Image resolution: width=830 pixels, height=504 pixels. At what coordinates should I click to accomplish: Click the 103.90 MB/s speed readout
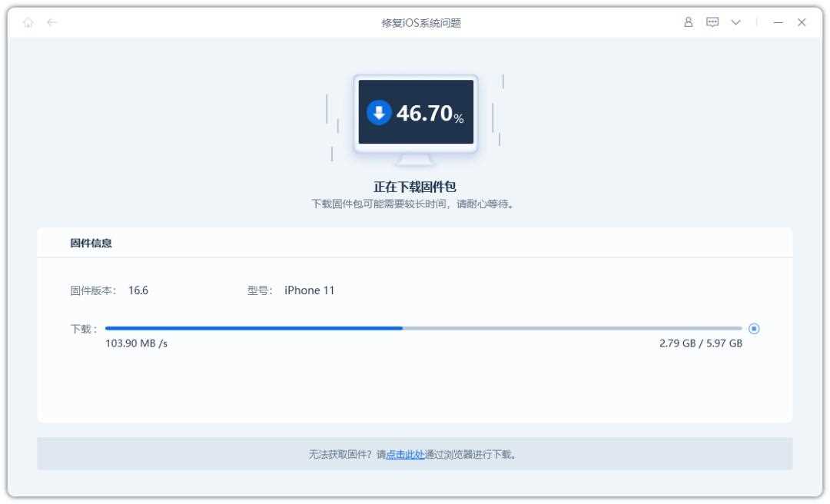(136, 343)
